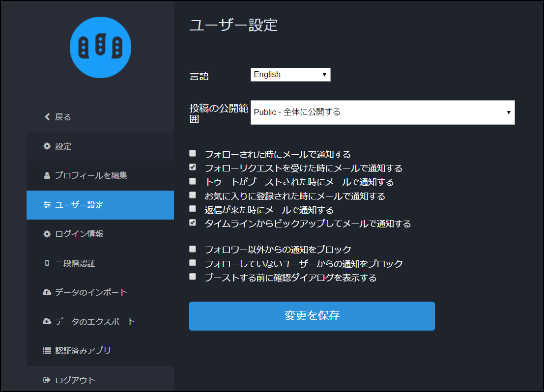Screen dimensions: 544x392
Task: Click the cloud download icon for データのエクスポート
Action: tap(47, 321)
